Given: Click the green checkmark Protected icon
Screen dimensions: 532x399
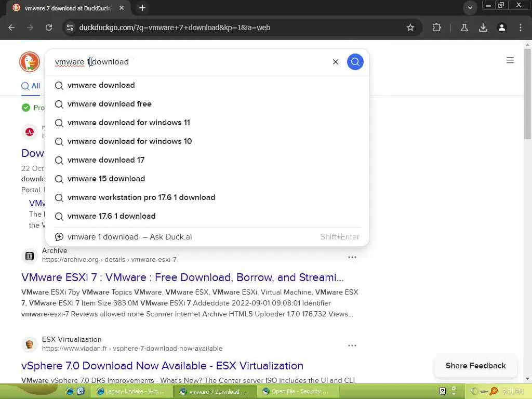Looking at the screenshot, I should coord(26,108).
